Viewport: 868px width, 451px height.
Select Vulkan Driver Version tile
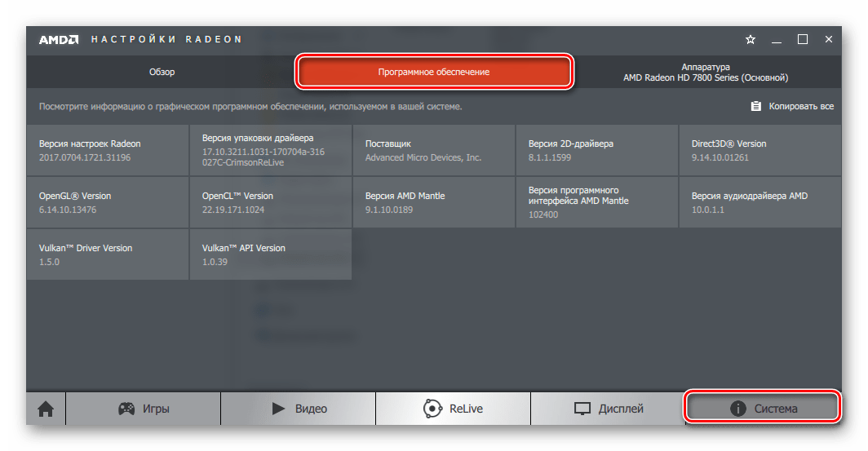108,254
